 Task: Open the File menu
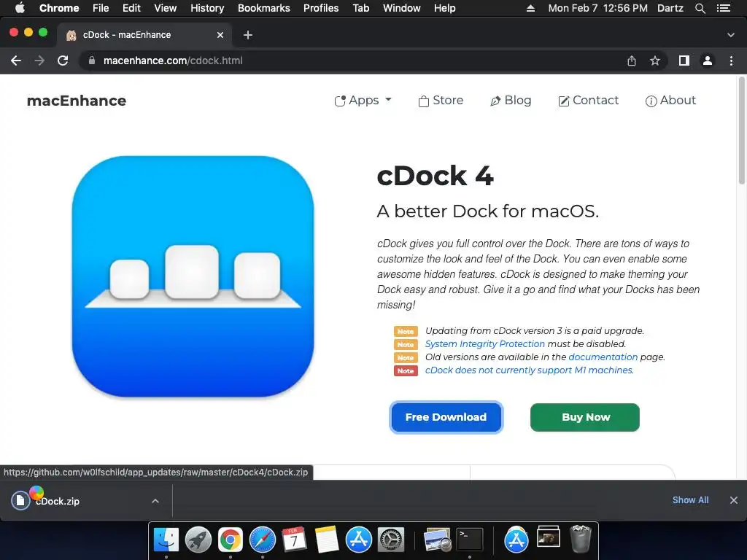(101, 8)
